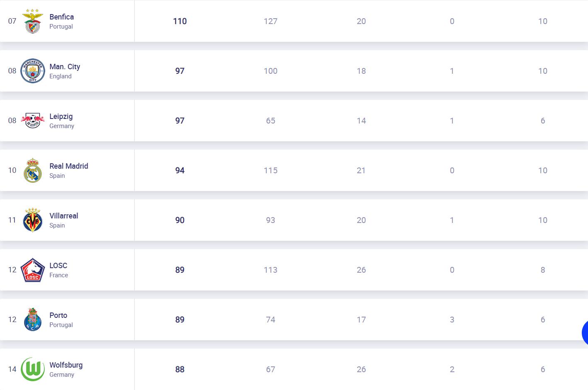This screenshot has width=588, height=390.
Task: Open the LOSC team name link
Action: [x=58, y=266]
